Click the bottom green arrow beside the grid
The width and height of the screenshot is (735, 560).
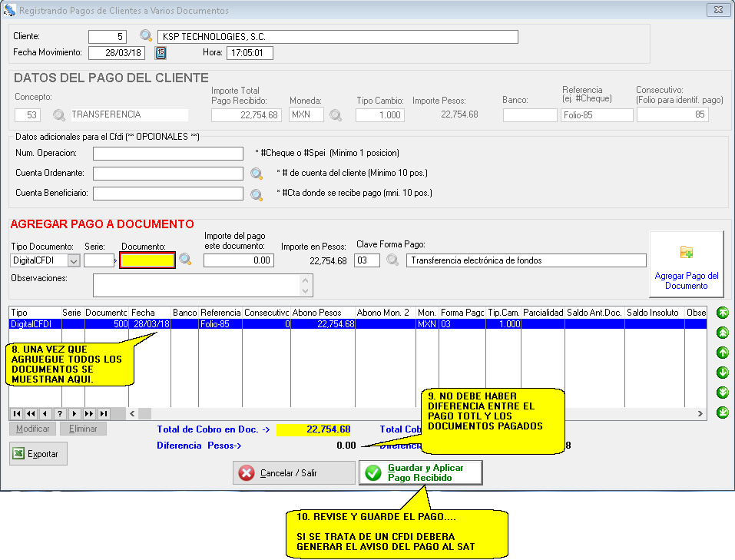pos(722,413)
